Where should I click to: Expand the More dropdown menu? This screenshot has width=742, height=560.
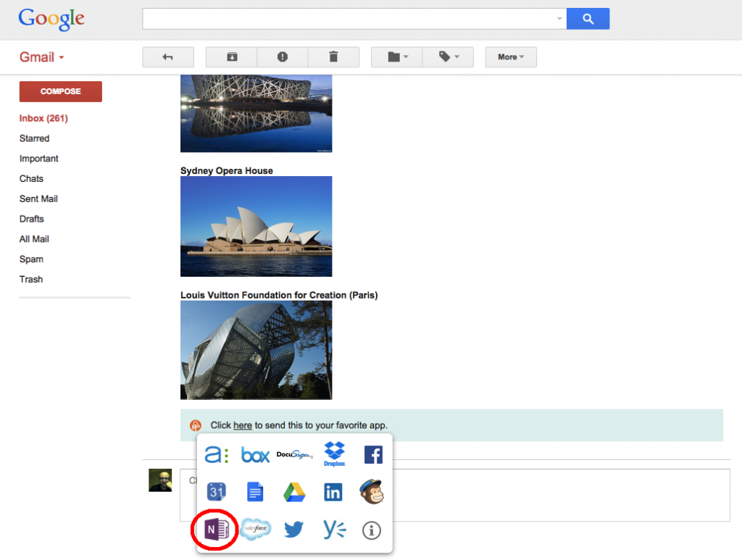[x=511, y=57]
